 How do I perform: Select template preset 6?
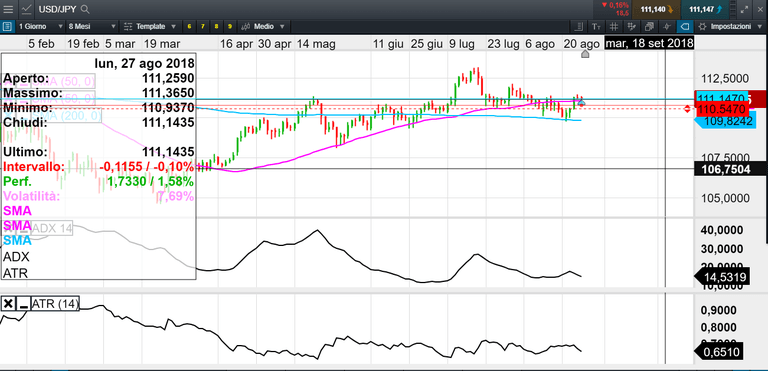(x=190, y=26)
